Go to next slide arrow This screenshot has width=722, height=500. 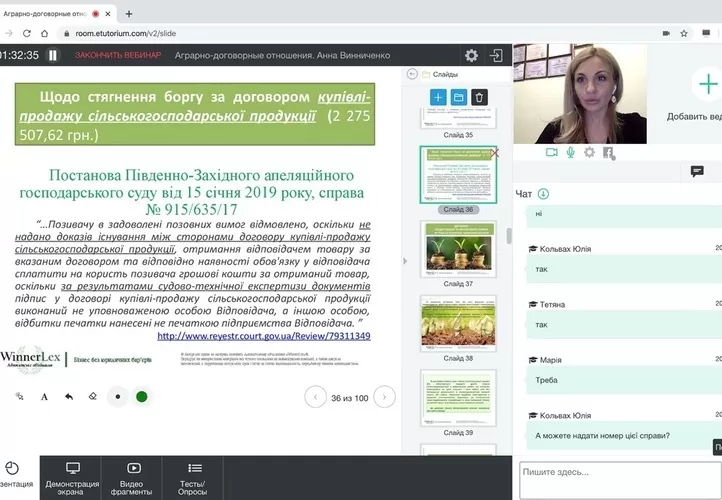384,397
